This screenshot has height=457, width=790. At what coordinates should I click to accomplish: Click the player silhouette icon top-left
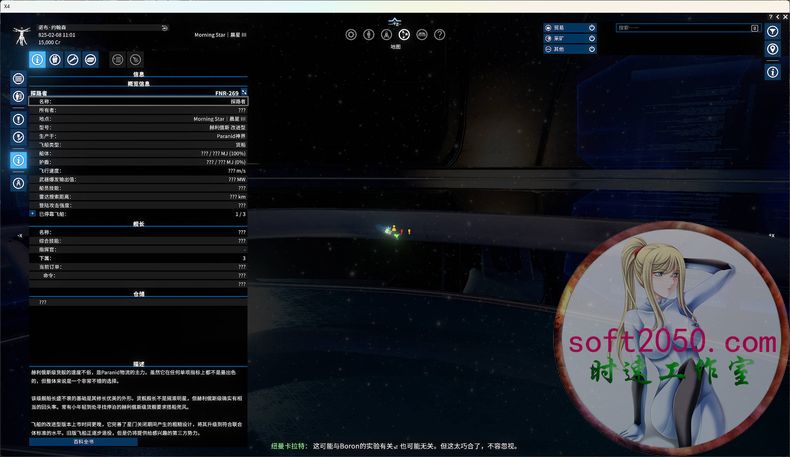coord(21,36)
